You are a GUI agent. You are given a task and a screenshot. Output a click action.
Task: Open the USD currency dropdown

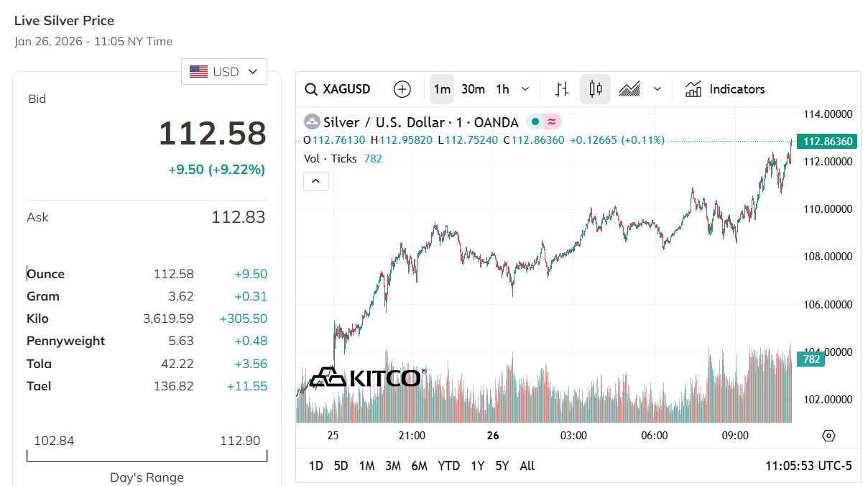pyautogui.click(x=224, y=71)
